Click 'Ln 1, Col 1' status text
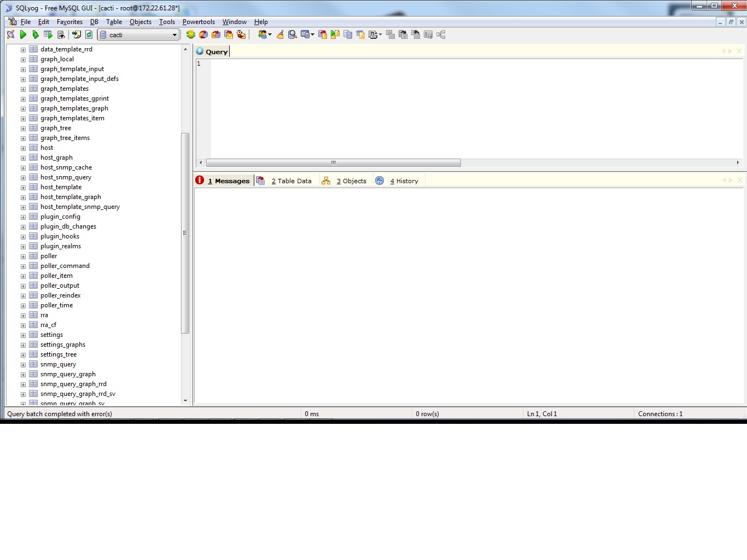 [542, 414]
